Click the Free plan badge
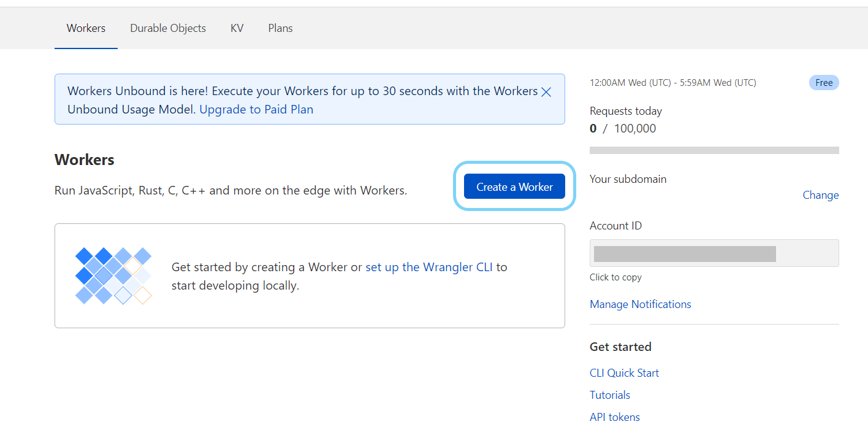Screen dimensions: 868x435 [x=823, y=83]
